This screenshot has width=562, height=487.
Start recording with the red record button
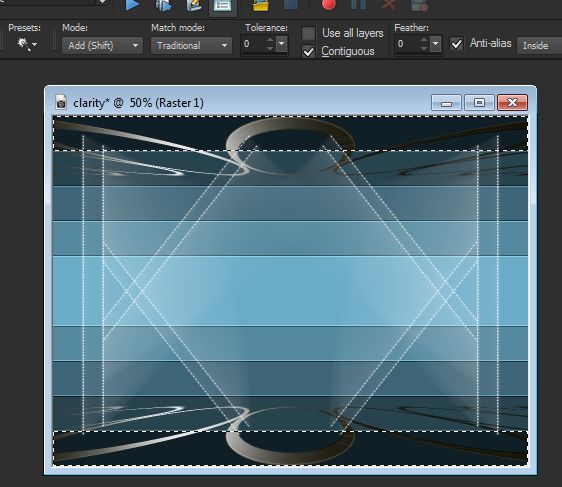328,5
